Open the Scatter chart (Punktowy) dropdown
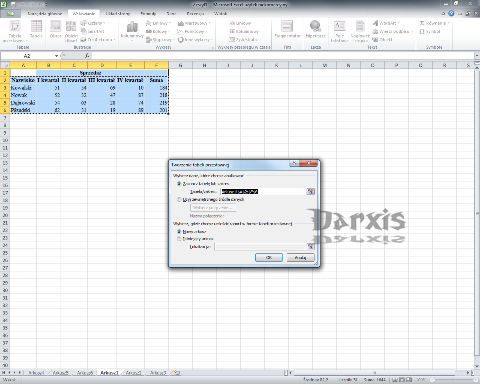The height and width of the screenshot is (384, 480). tap(192, 31)
